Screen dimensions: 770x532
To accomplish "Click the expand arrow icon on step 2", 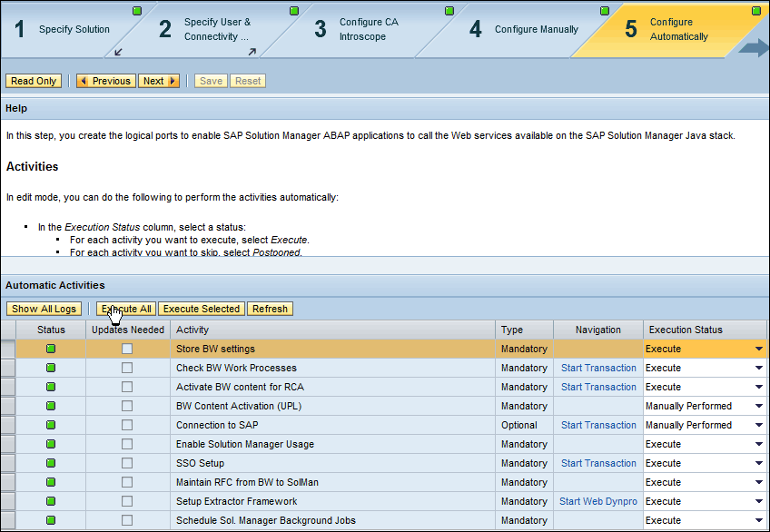I will coord(252,52).
